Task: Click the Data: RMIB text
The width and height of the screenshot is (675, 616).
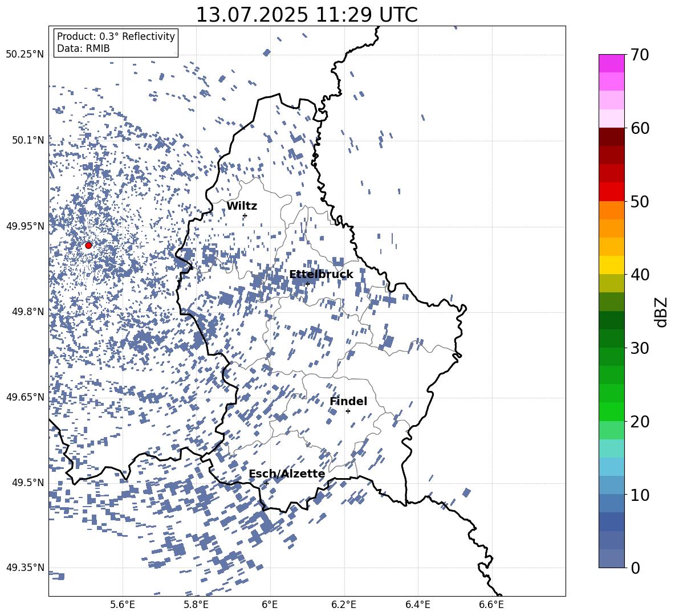Action: coord(83,48)
